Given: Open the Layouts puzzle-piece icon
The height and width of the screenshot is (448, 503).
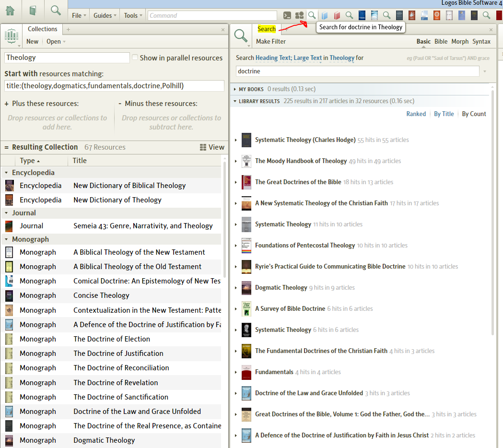Looking at the screenshot, I should [299, 15].
